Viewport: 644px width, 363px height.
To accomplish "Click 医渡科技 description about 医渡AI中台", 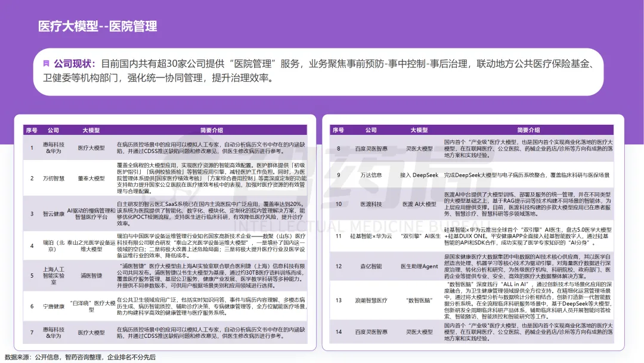I will (x=527, y=204).
